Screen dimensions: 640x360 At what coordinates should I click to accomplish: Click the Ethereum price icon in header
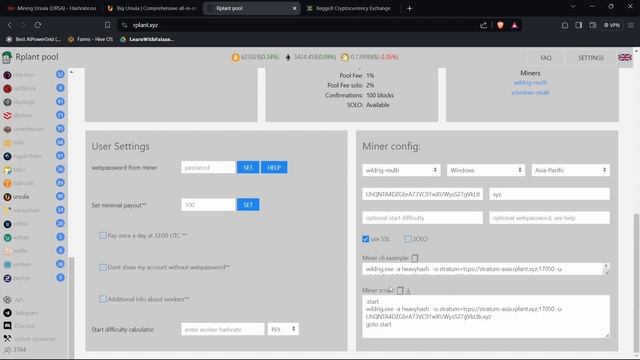[x=288, y=58]
